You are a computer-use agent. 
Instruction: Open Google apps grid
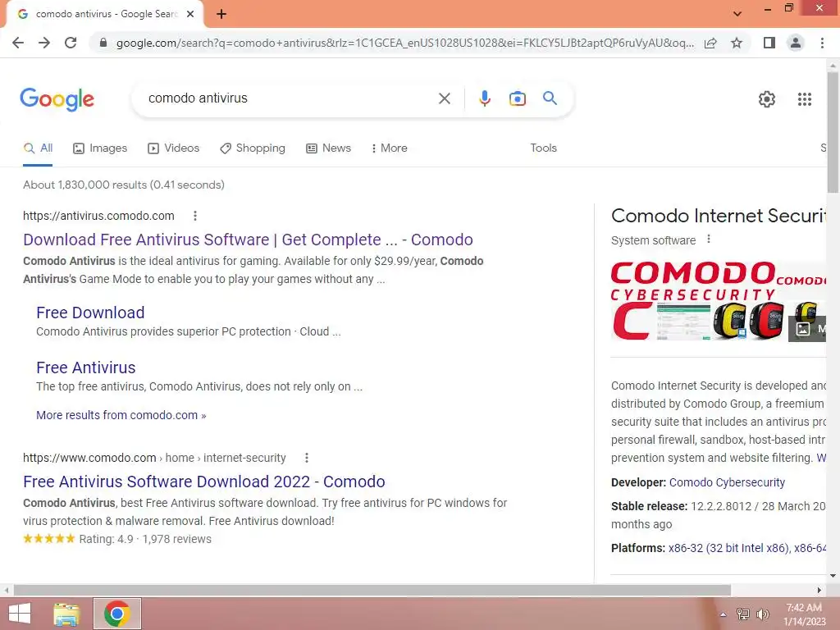tap(804, 99)
